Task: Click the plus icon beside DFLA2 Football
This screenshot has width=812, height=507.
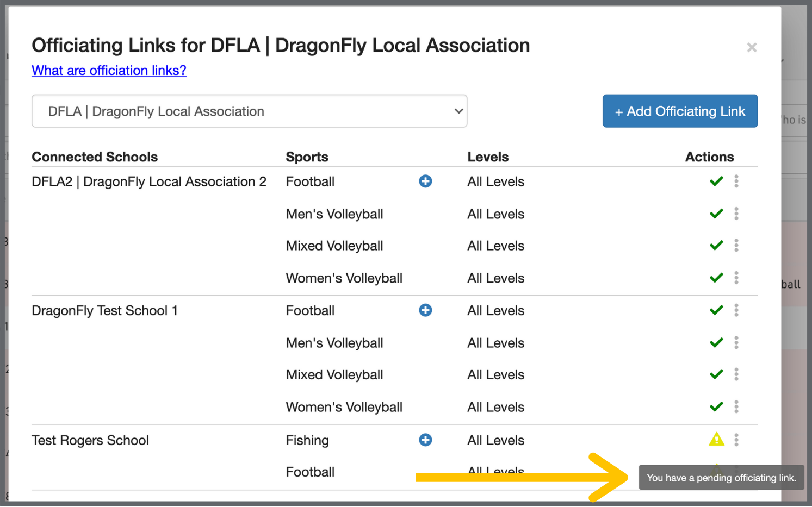Action: coord(425,181)
